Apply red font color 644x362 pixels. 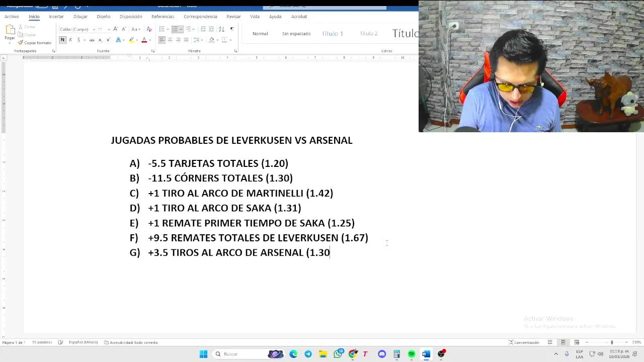(144, 40)
